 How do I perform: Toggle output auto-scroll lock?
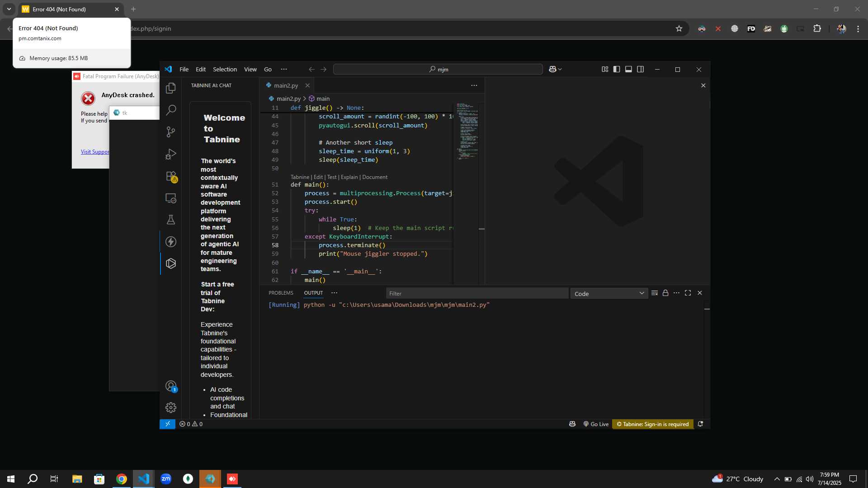point(665,293)
